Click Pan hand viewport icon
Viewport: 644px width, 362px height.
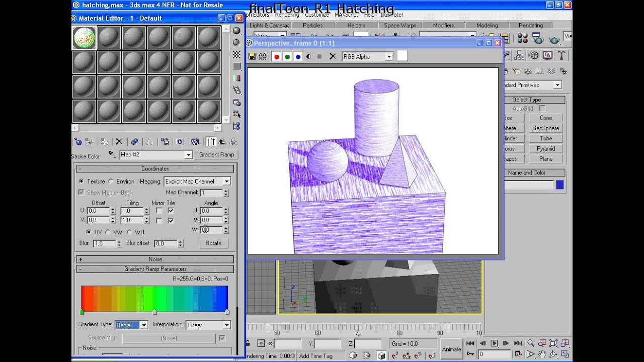click(x=542, y=354)
